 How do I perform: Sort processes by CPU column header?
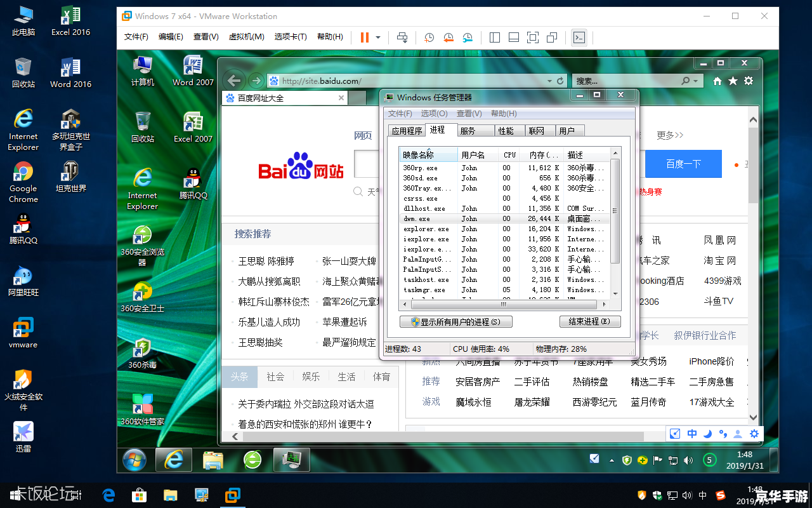tap(510, 155)
